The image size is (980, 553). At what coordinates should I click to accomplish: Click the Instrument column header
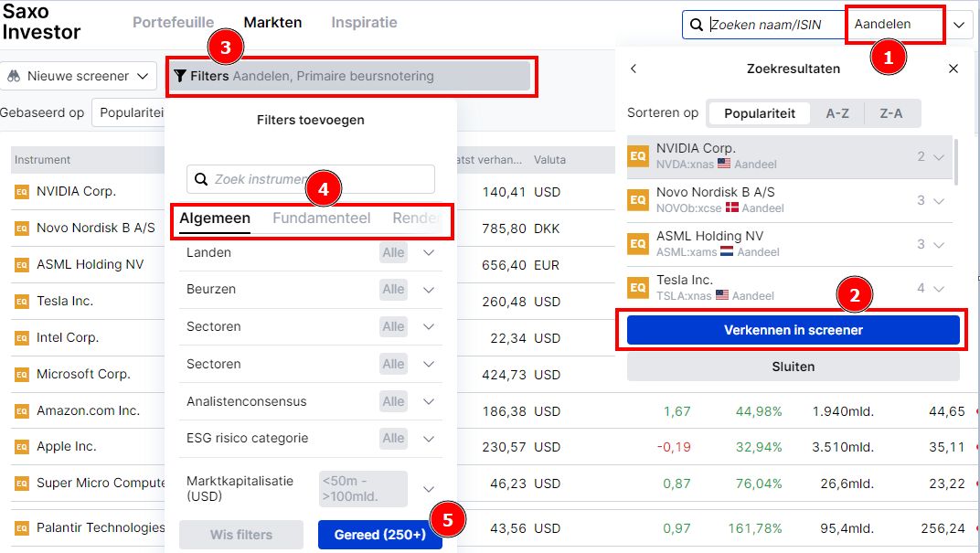coord(42,160)
